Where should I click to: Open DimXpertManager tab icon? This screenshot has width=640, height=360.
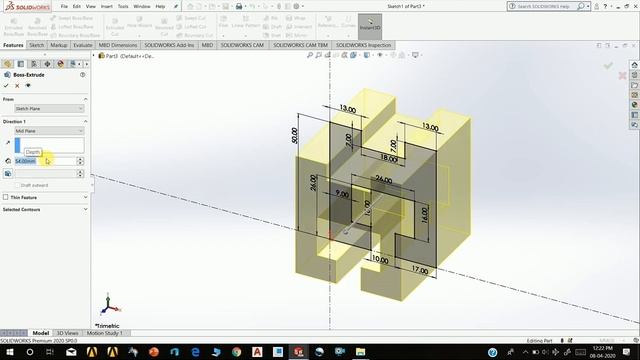[x=47, y=64]
